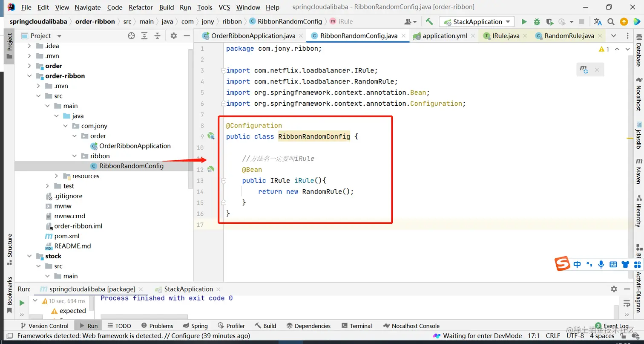
Task: Change file encoding UTF-8 in status bar
Action: (575, 336)
